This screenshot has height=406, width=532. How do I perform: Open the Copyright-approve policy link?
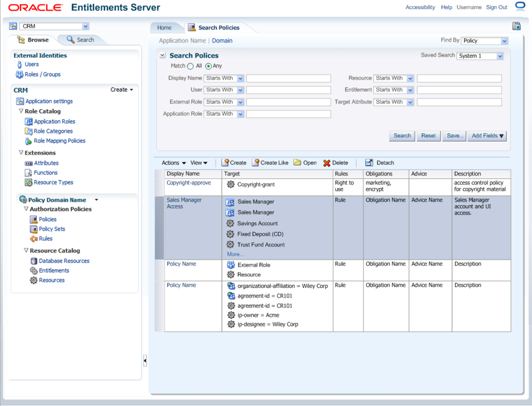tap(189, 183)
